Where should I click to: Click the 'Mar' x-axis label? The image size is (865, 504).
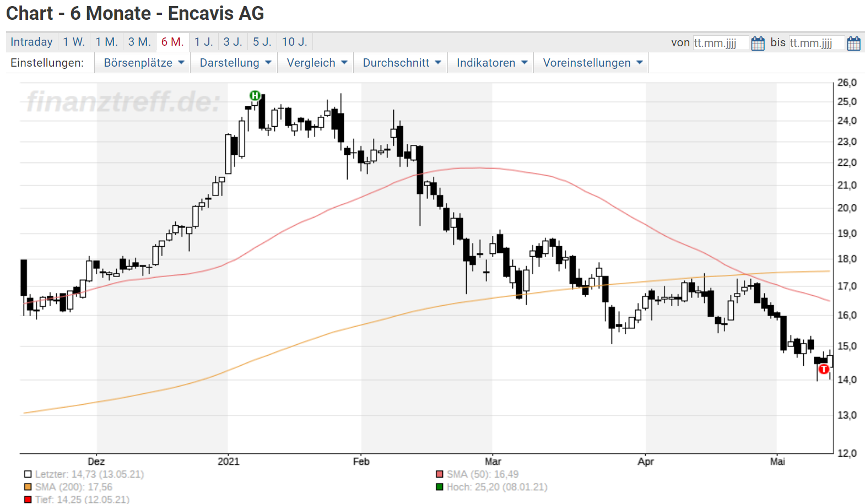(x=493, y=462)
